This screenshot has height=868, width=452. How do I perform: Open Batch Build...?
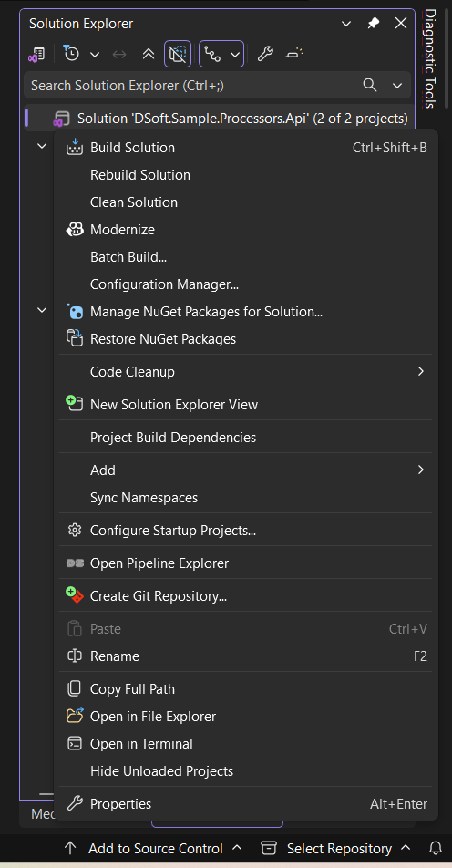pyautogui.click(x=246, y=257)
